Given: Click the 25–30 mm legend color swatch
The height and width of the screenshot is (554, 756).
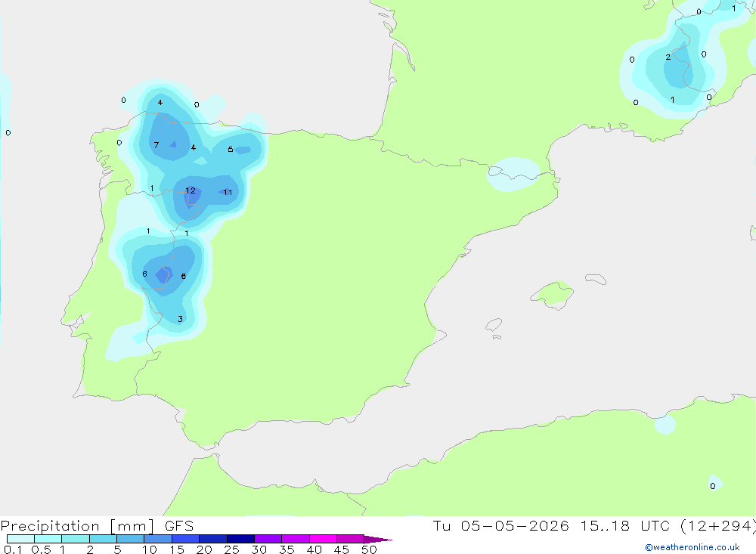Looking at the screenshot, I should [240, 539].
